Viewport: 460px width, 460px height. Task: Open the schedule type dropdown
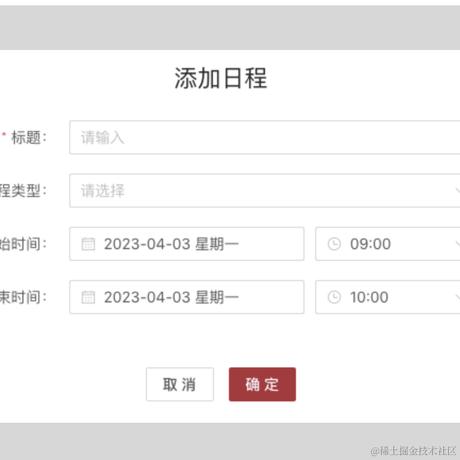(265, 191)
